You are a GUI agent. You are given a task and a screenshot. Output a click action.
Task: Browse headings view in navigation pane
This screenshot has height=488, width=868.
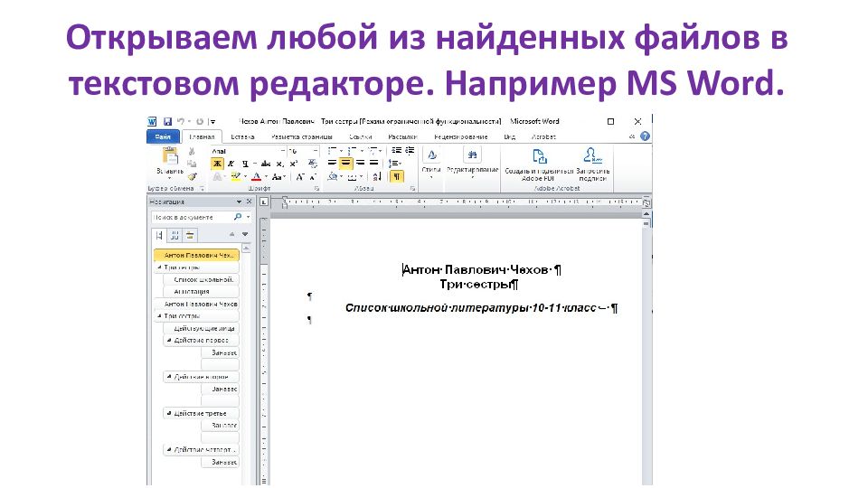[x=159, y=236]
